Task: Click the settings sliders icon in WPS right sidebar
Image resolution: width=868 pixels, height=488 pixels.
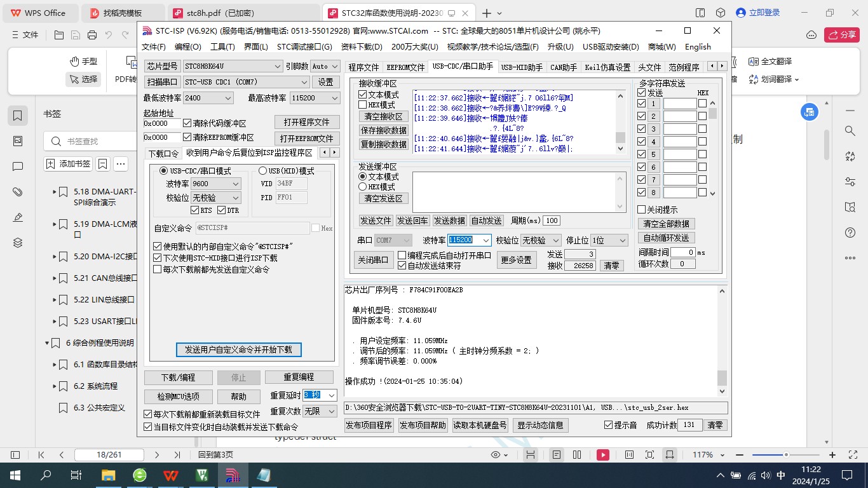Action: pyautogui.click(x=850, y=182)
